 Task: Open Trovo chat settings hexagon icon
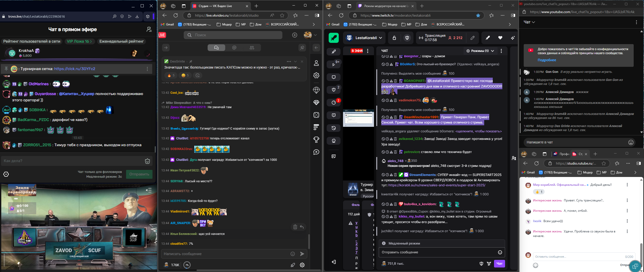[x=6, y=174]
